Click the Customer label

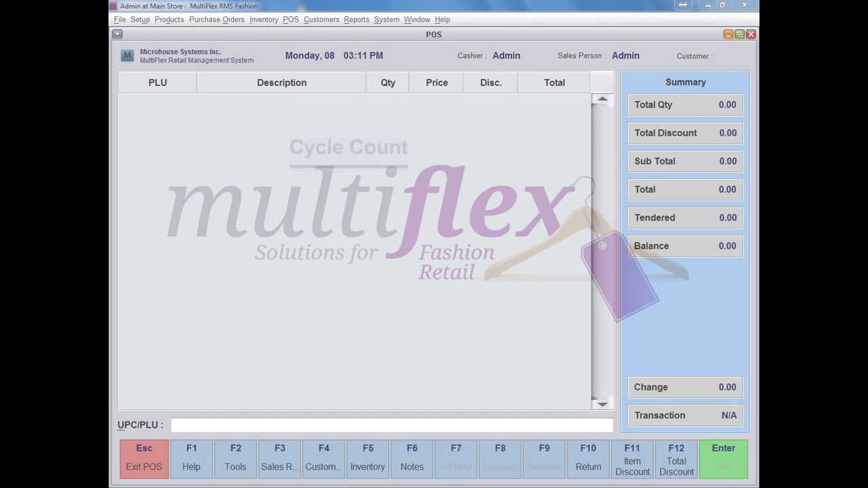pos(694,56)
